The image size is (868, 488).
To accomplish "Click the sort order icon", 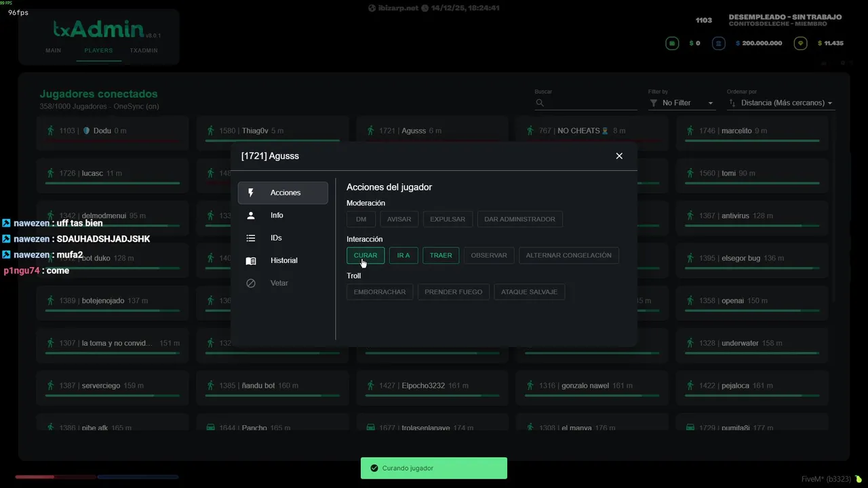I will (x=732, y=103).
